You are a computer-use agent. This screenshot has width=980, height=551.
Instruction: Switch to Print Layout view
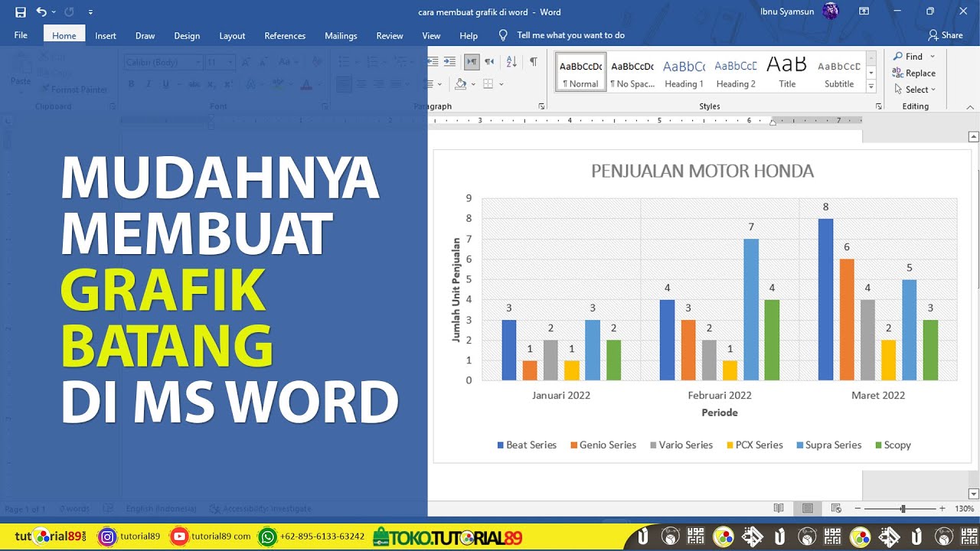pos(807,509)
